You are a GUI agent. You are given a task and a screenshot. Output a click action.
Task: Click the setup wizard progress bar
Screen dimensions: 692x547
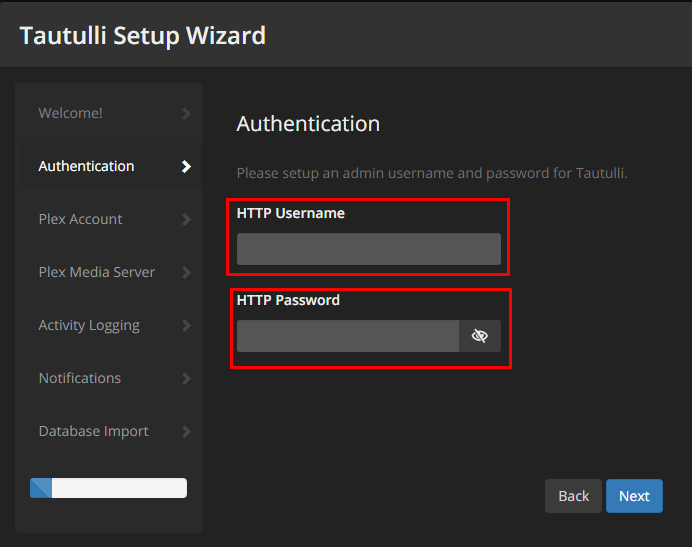point(109,488)
